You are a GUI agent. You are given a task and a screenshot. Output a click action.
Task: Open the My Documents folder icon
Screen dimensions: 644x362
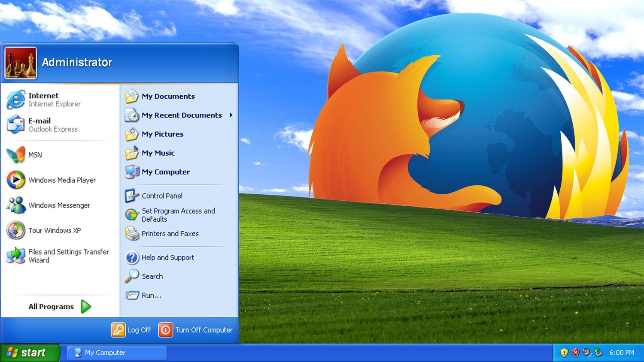[132, 96]
